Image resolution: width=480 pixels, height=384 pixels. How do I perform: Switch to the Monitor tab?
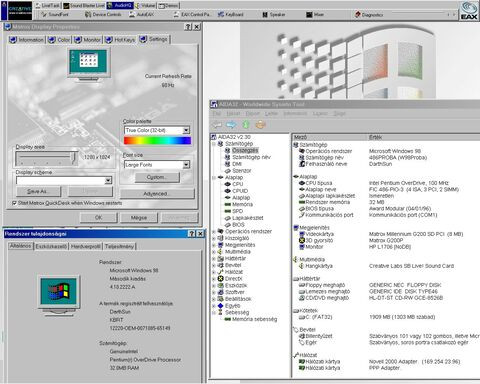pyautogui.click(x=88, y=40)
